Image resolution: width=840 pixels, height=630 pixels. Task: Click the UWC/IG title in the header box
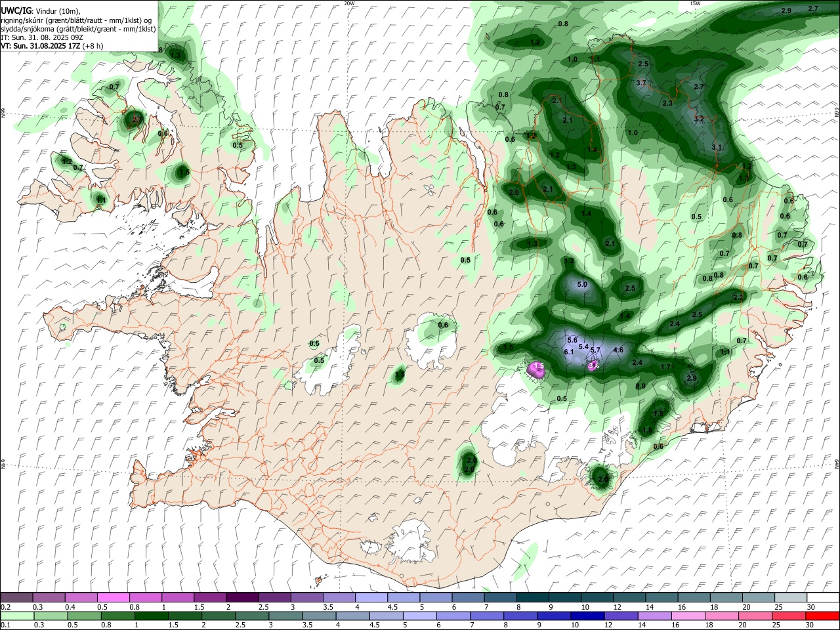click(x=16, y=10)
